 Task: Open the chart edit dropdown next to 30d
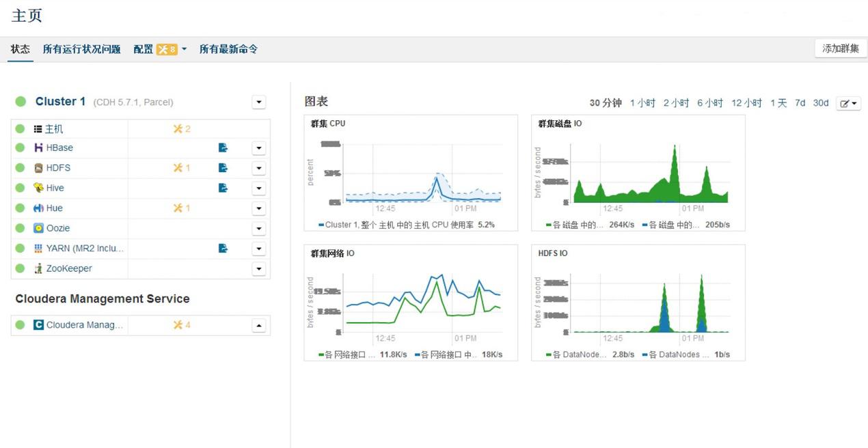tap(848, 103)
